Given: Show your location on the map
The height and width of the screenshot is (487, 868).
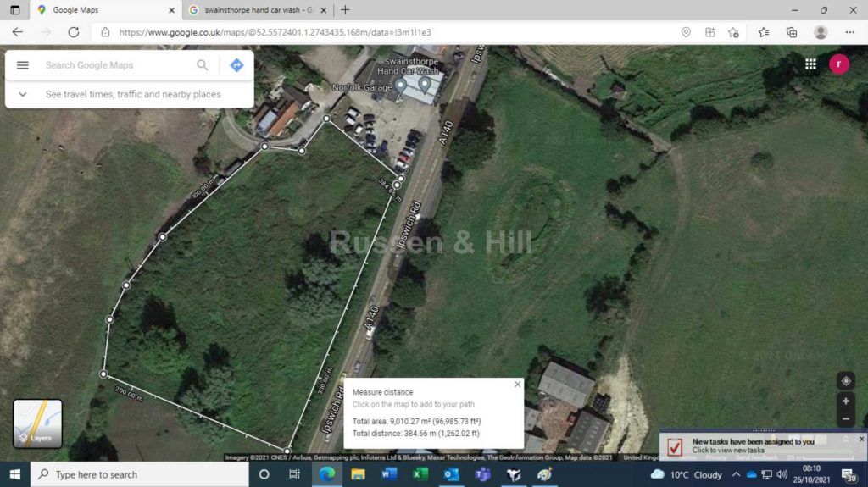Looking at the screenshot, I should 846,381.
